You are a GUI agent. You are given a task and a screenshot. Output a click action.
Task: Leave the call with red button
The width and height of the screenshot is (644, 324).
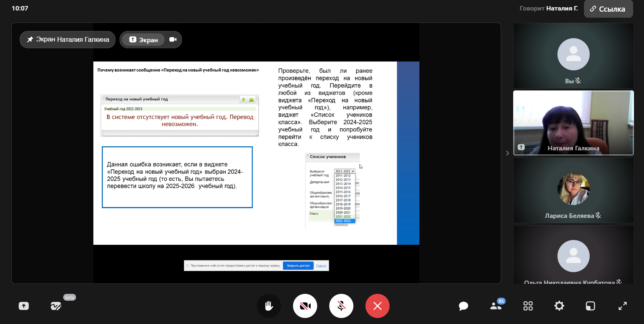[x=377, y=306]
